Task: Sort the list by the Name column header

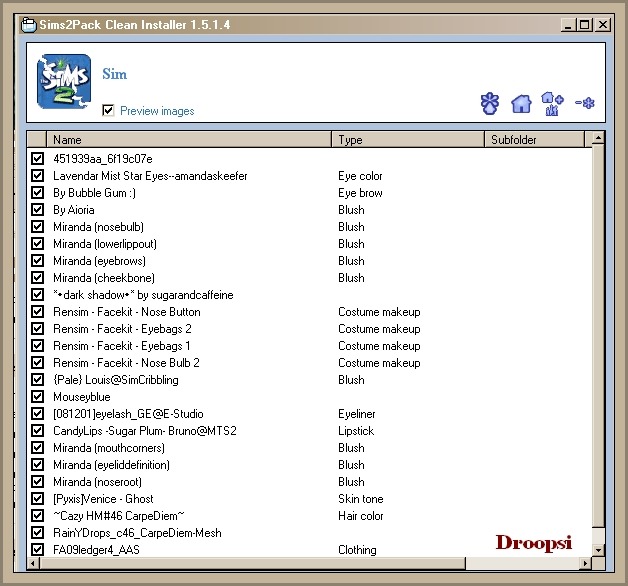Action: tap(189, 139)
